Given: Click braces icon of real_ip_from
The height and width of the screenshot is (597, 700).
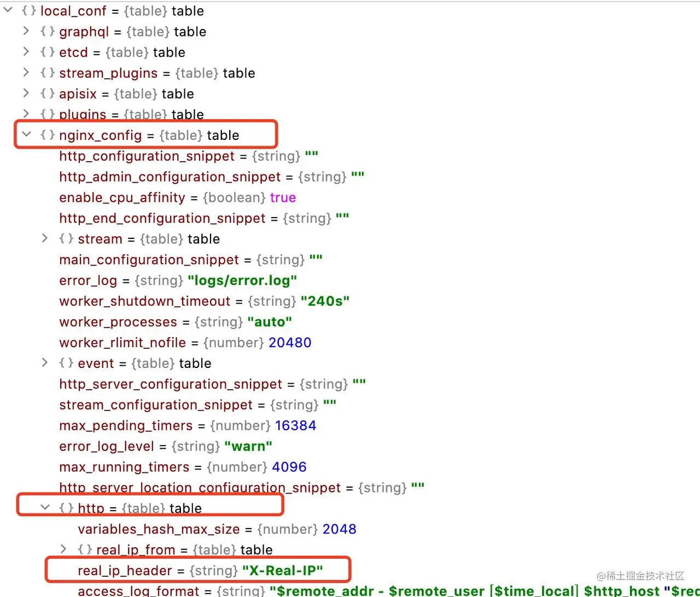Looking at the screenshot, I should click(x=85, y=549).
